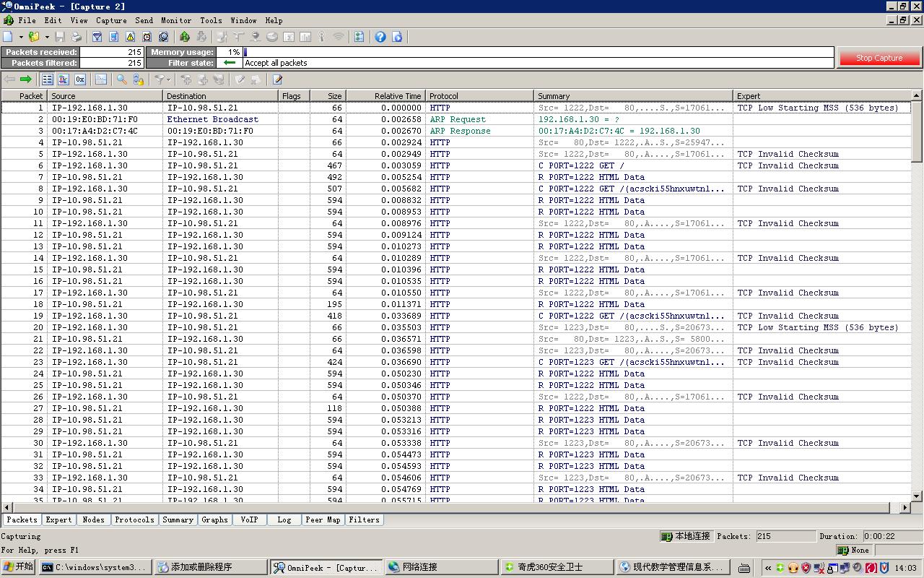Click the 'Accept all packets' filter state text

(x=276, y=63)
